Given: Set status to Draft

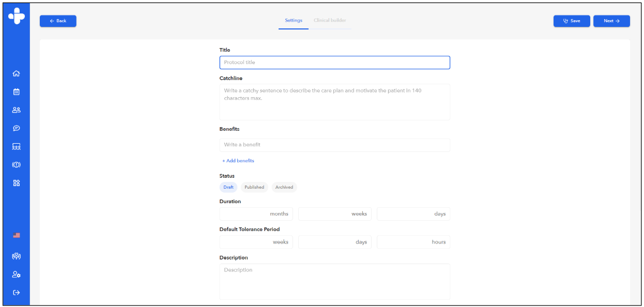Looking at the screenshot, I should 228,187.
